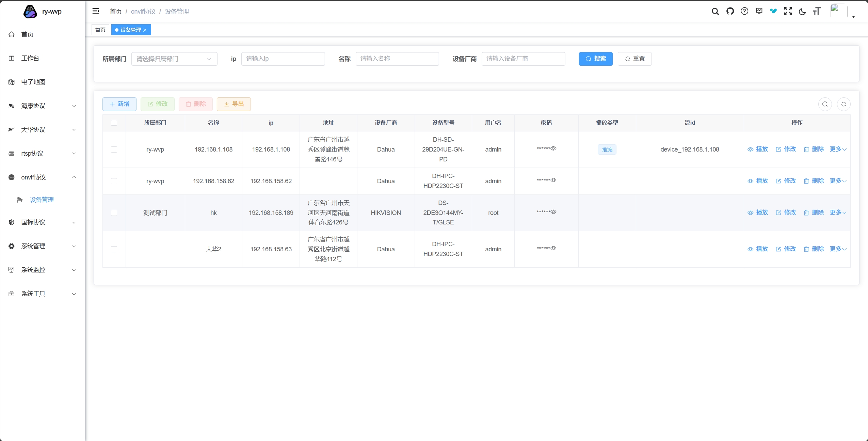The image size is (868, 441).
Task: Click the 导出 export button
Action: tap(234, 104)
